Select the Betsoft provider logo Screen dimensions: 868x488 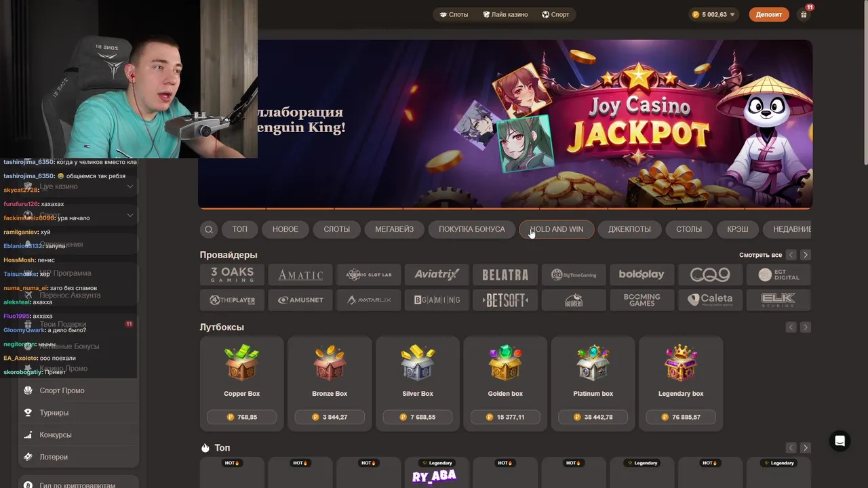click(505, 300)
